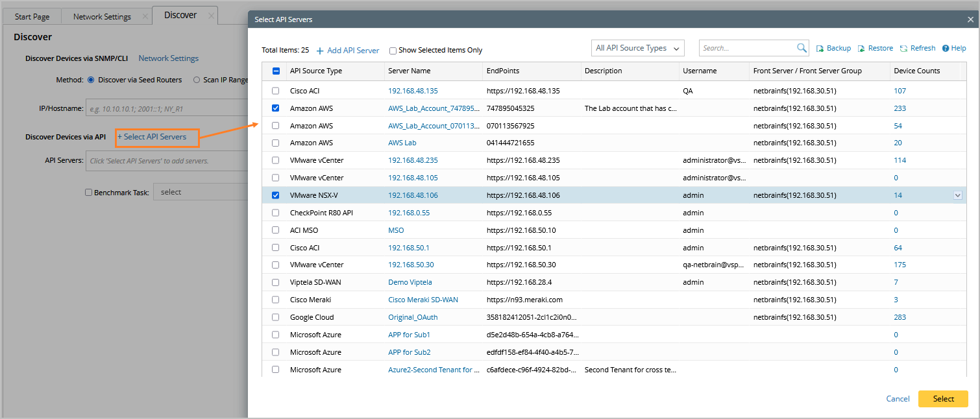Click the + Select API Servers link

152,137
